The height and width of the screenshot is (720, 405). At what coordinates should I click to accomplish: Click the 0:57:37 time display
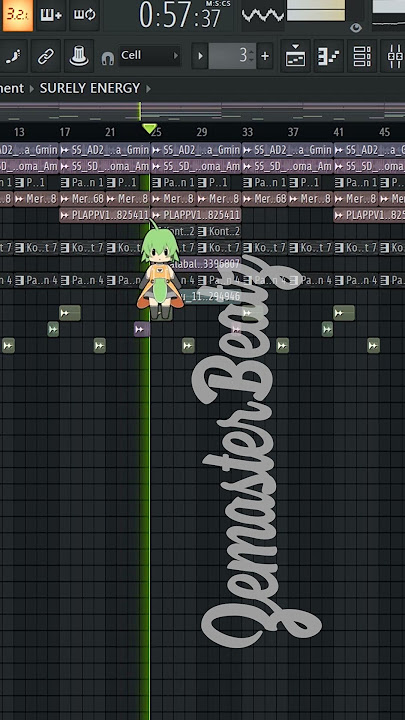(180, 15)
